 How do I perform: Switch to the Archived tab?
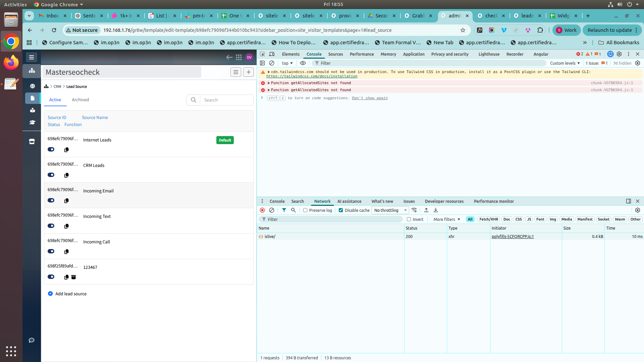[80, 100]
